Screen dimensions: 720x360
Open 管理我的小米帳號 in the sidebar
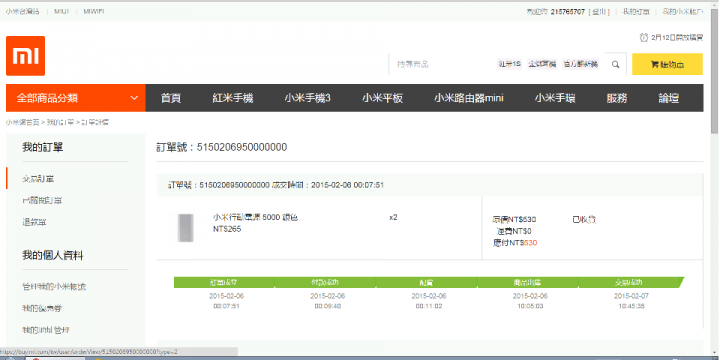(54, 287)
